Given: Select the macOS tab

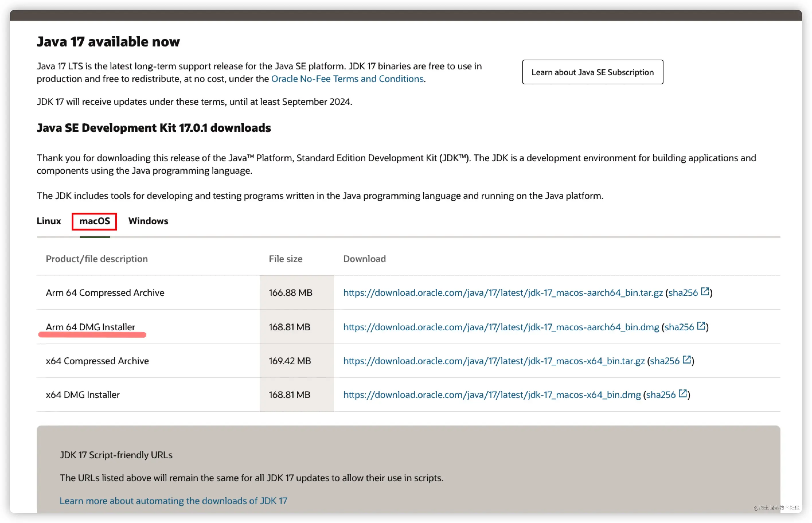Looking at the screenshot, I should point(94,221).
